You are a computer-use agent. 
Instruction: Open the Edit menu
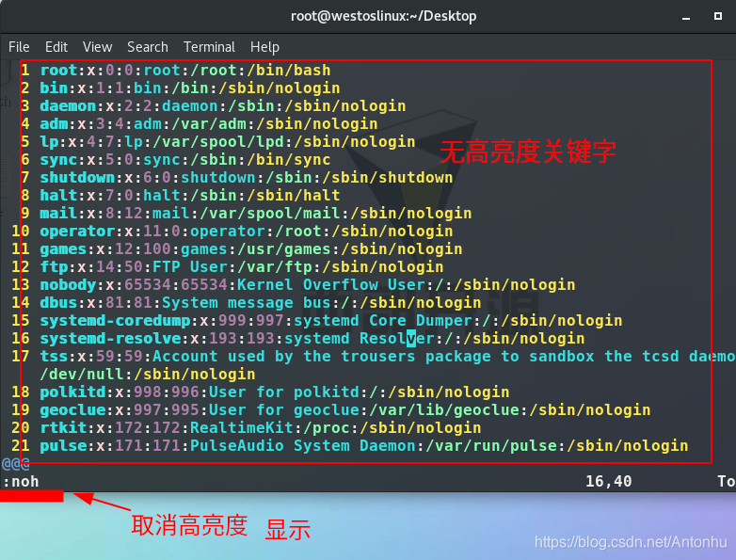point(56,47)
